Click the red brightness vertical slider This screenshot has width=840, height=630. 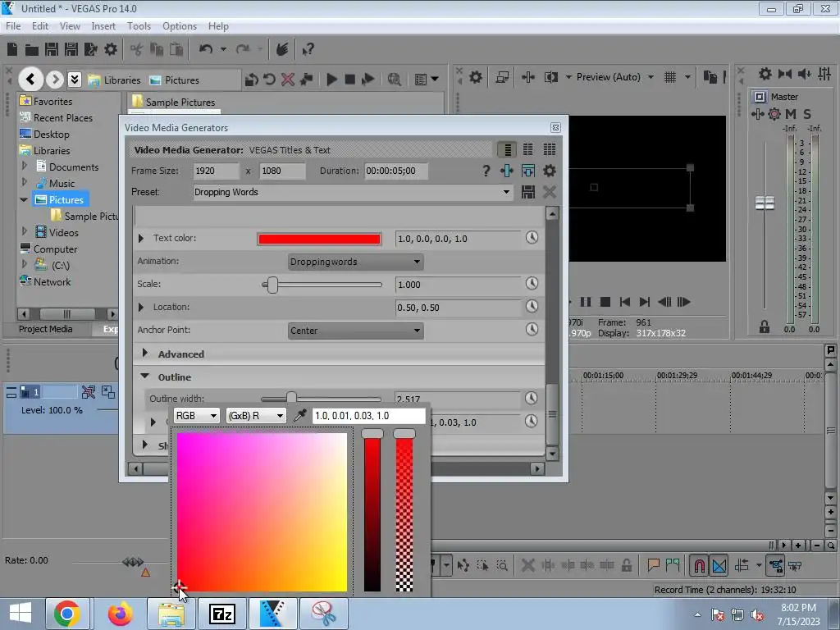[x=372, y=510]
